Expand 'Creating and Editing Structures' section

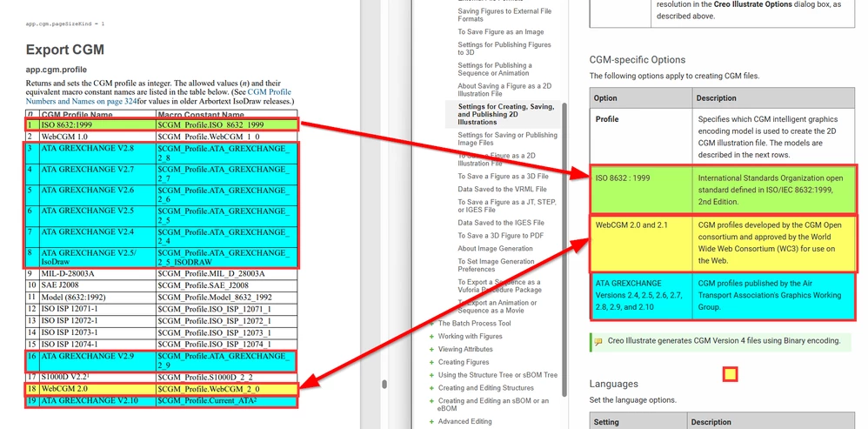[431, 388]
